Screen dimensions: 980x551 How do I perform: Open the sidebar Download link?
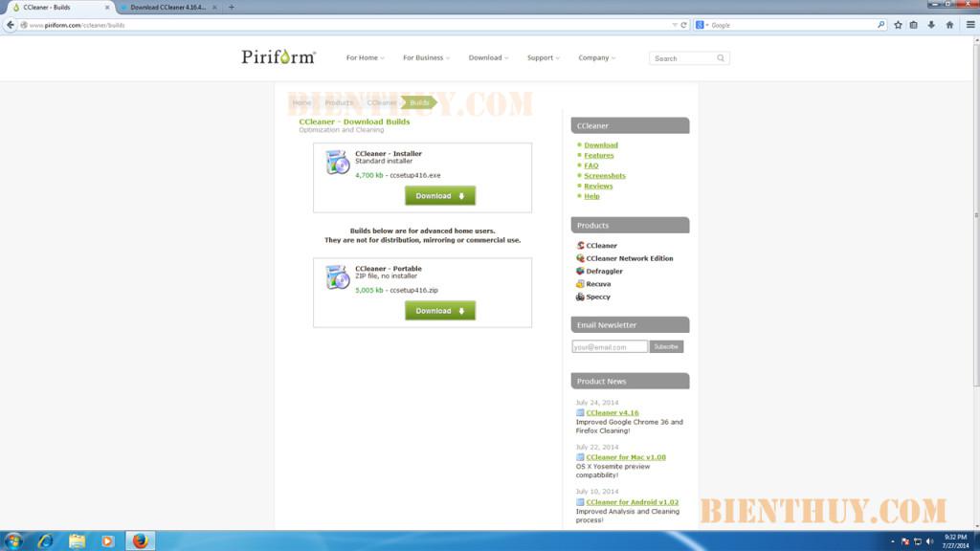coord(601,145)
